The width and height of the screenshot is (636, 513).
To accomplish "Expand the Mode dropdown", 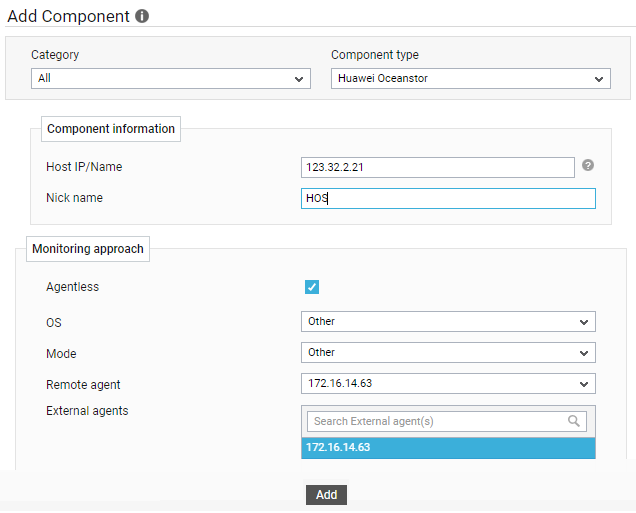I will point(448,353).
